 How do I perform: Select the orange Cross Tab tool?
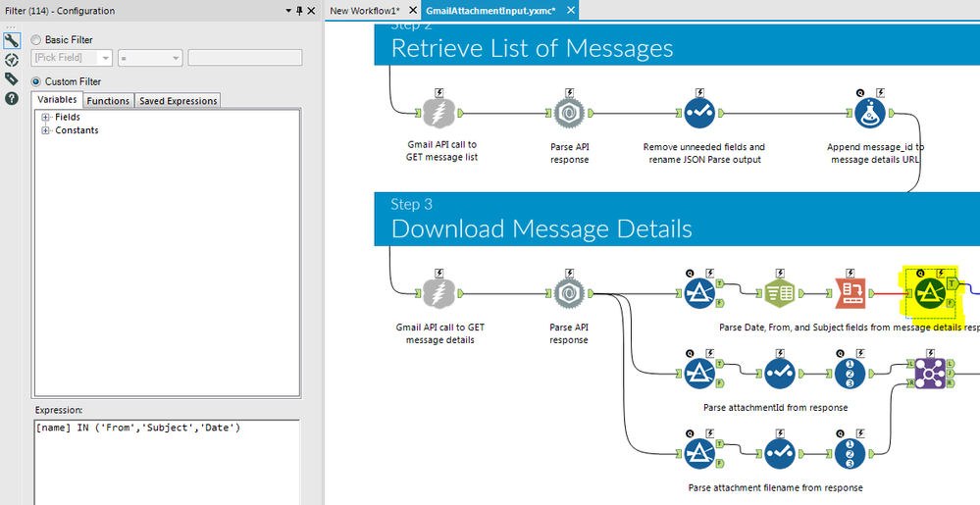click(850, 293)
